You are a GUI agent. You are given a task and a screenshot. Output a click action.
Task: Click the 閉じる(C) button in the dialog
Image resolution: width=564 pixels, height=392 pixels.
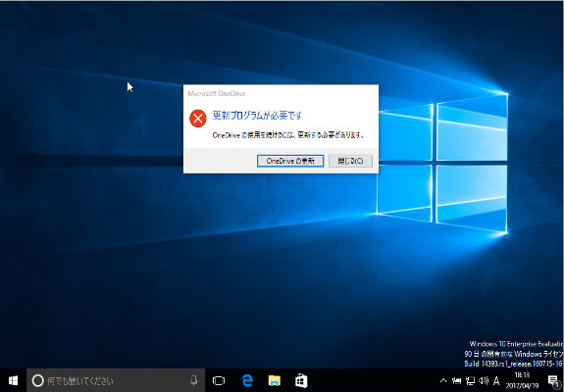pos(350,161)
